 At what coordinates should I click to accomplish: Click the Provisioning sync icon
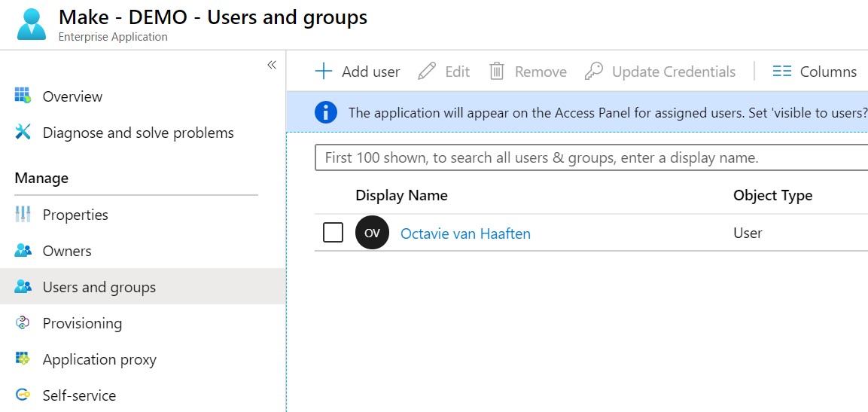(23, 323)
